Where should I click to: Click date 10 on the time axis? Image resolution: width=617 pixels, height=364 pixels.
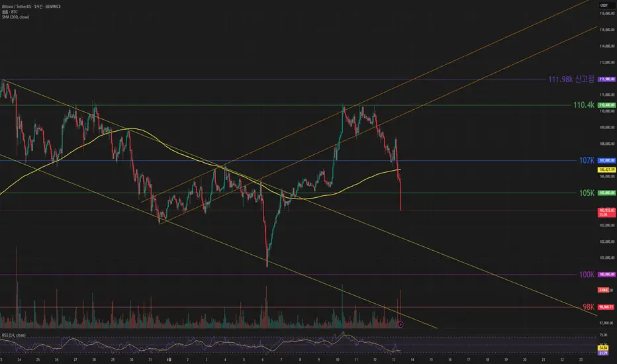pos(337,359)
